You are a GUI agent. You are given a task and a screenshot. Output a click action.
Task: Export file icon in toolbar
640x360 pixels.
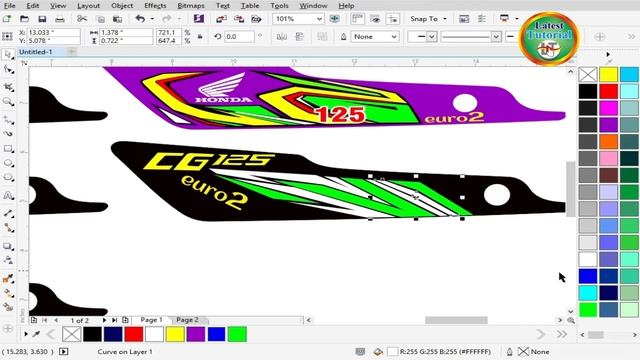point(239,19)
